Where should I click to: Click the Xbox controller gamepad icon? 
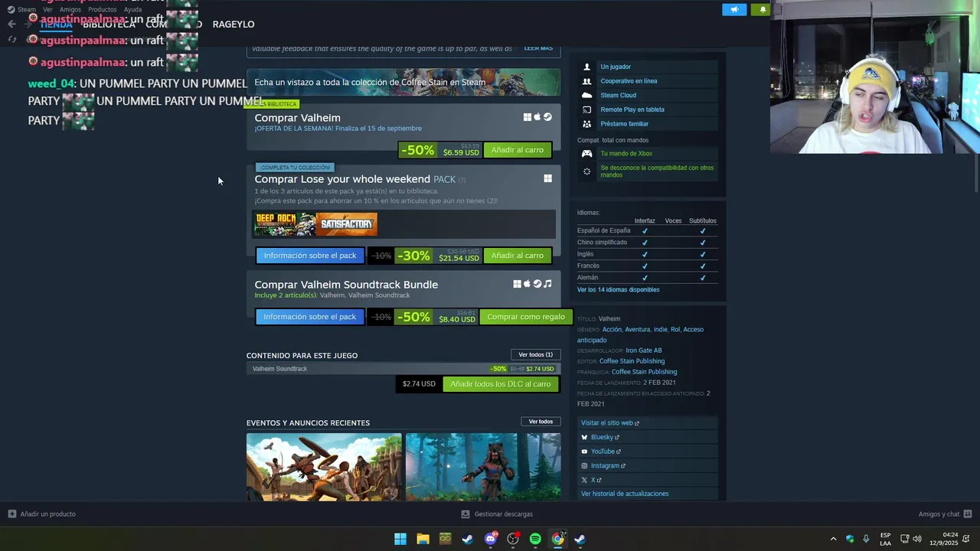coord(586,154)
